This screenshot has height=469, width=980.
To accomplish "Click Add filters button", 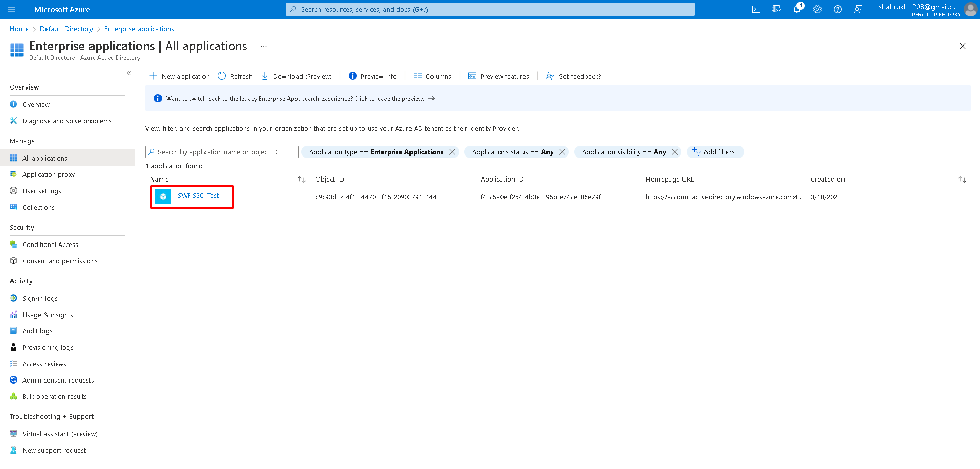I will [x=715, y=152].
